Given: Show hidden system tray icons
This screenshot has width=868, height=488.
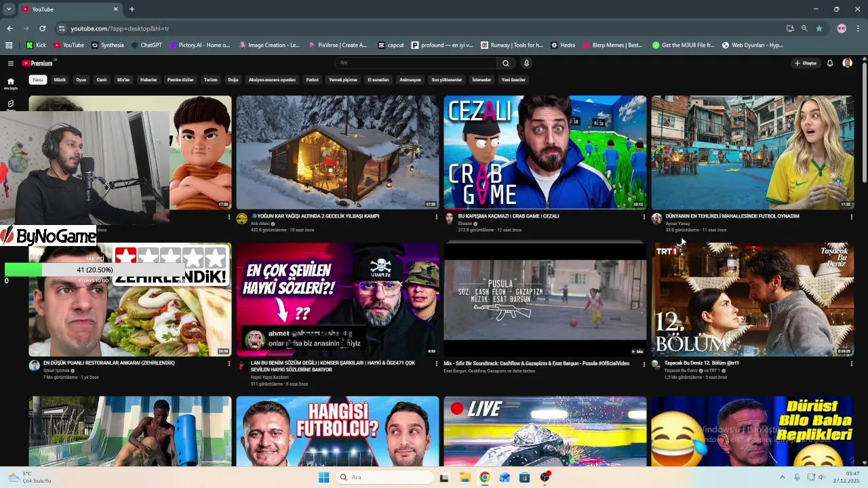Looking at the screenshot, I should coord(782,477).
